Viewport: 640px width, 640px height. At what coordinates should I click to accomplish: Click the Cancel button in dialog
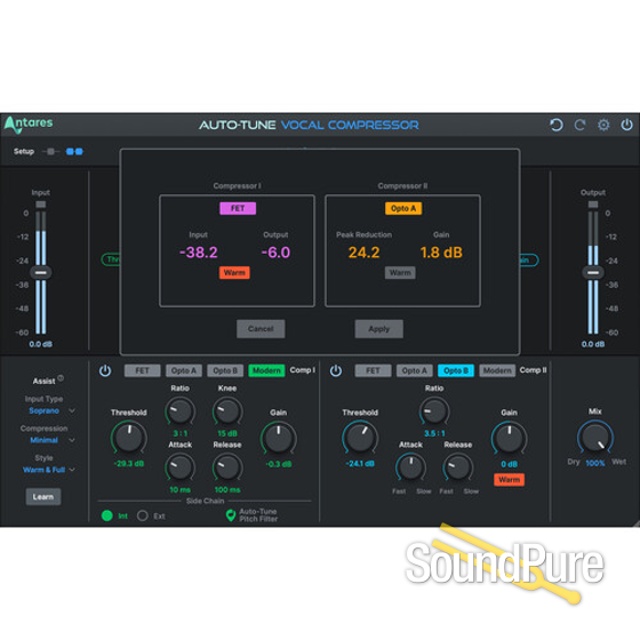[x=261, y=329]
